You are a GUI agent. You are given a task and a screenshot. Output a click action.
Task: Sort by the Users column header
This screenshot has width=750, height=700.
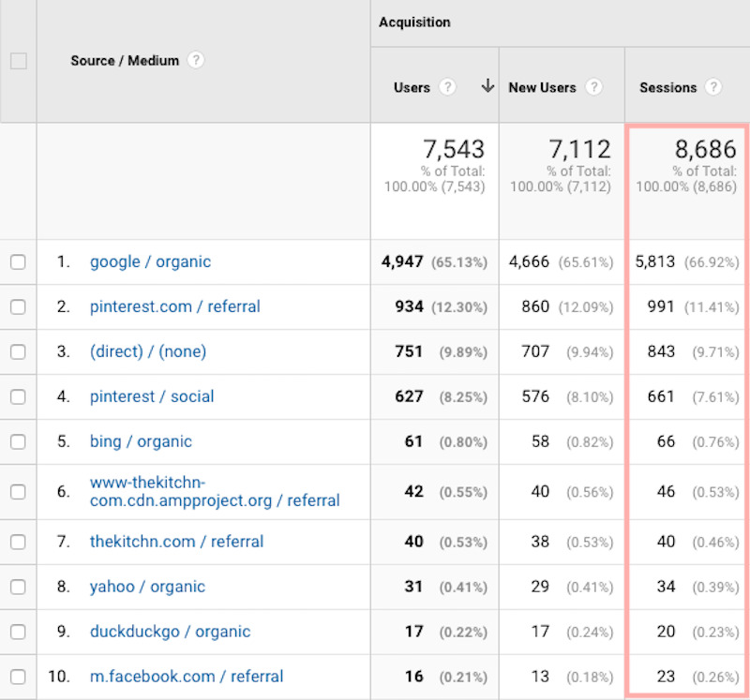(412, 87)
